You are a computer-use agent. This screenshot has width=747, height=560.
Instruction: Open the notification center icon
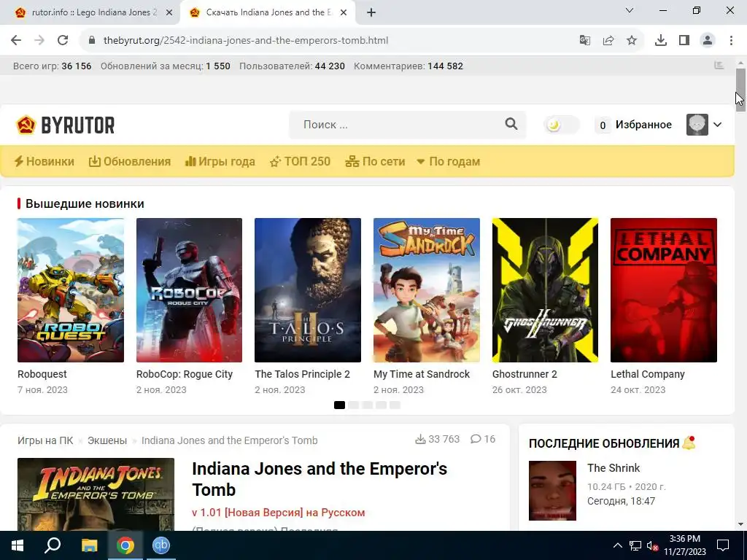723,545
